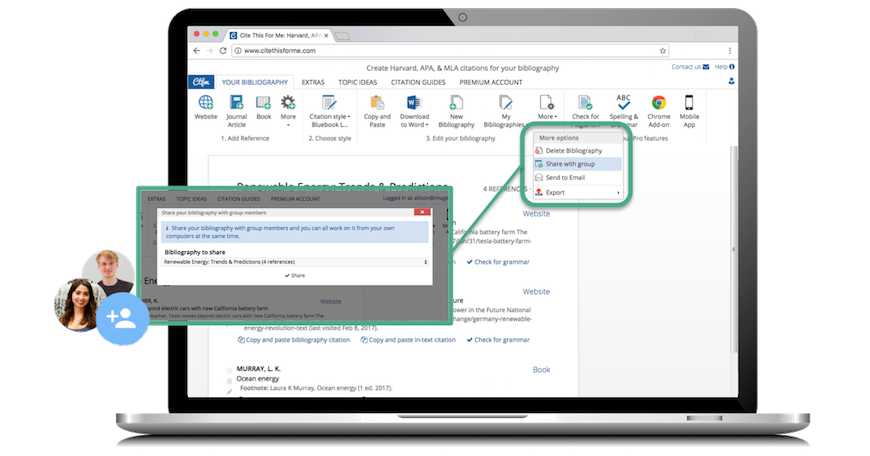
Task: Click the page vertical scrollbar
Action: click(x=734, y=250)
